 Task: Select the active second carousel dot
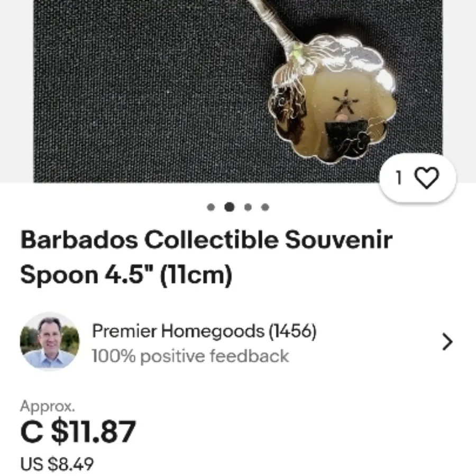coord(229,207)
